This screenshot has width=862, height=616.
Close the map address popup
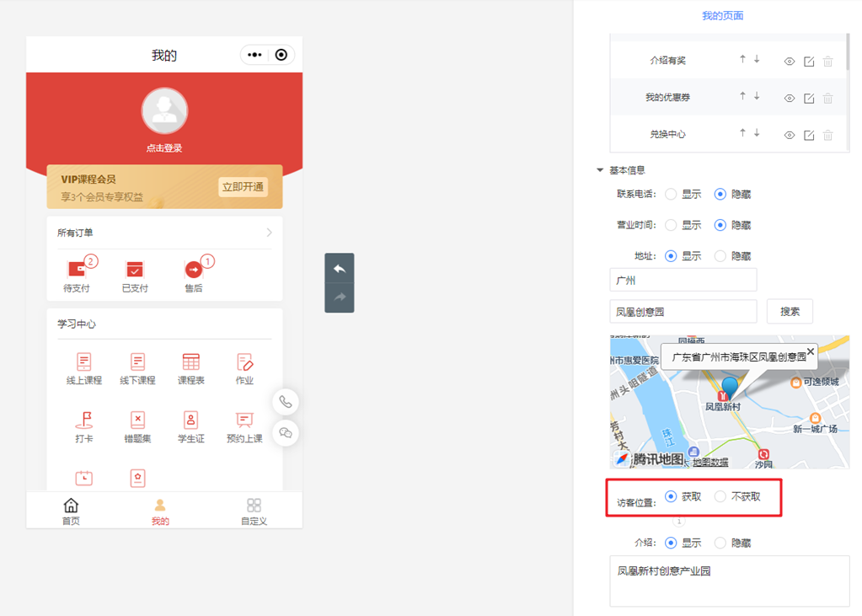pyautogui.click(x=811, y=351)
